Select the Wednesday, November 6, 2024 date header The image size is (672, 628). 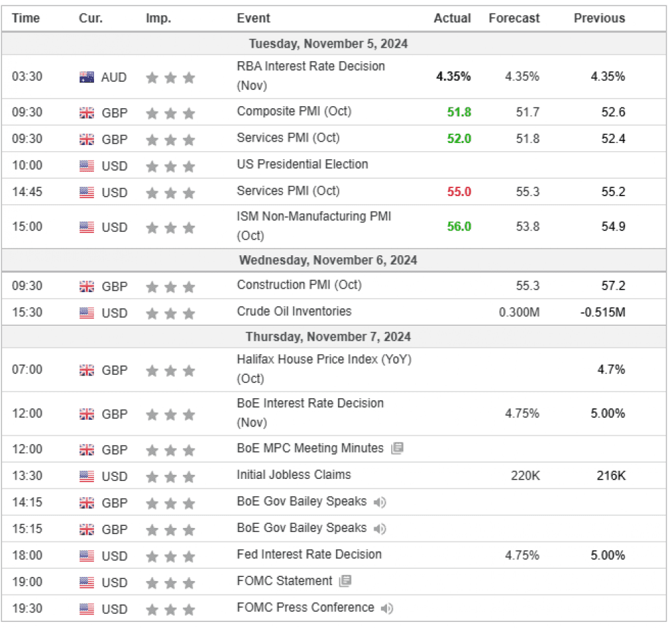click(329, 260)
